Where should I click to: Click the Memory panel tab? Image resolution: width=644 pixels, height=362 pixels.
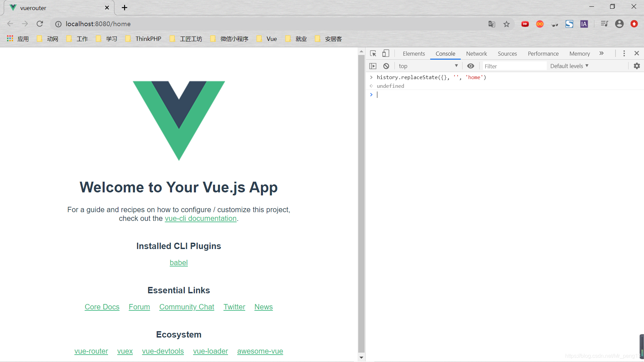pyautogui.click(x=579, y=54)
